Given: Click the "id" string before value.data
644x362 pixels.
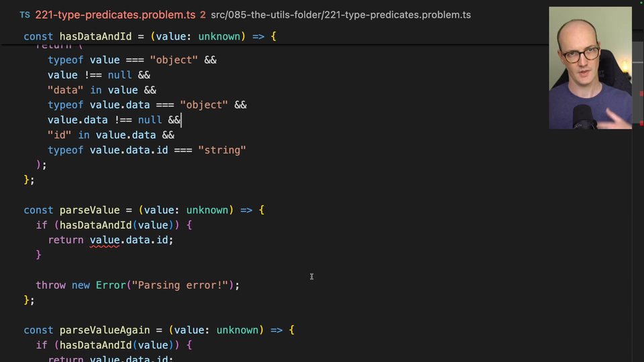Looking at the screenshot, I should [60, 135].
